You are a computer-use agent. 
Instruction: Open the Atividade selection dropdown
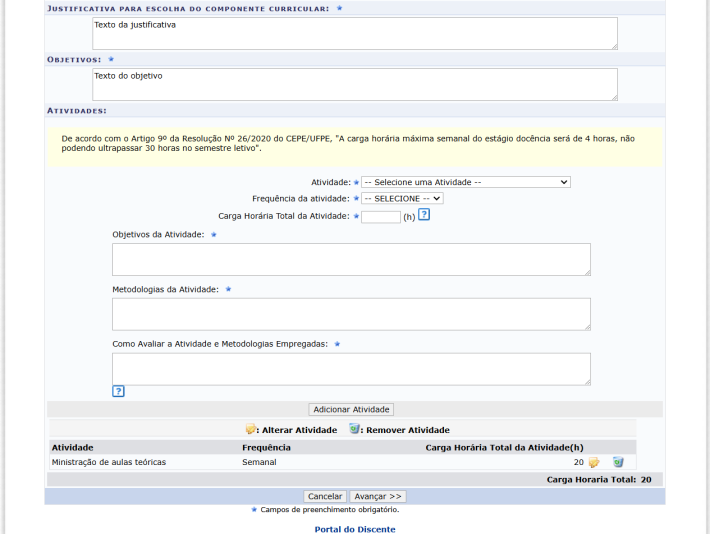(x=466, y=182)
